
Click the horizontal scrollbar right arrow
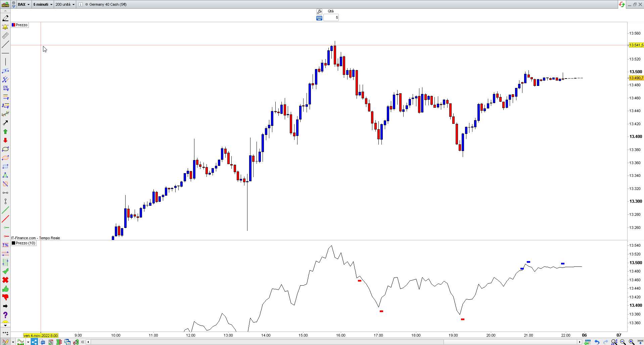[x=580, y=342]
